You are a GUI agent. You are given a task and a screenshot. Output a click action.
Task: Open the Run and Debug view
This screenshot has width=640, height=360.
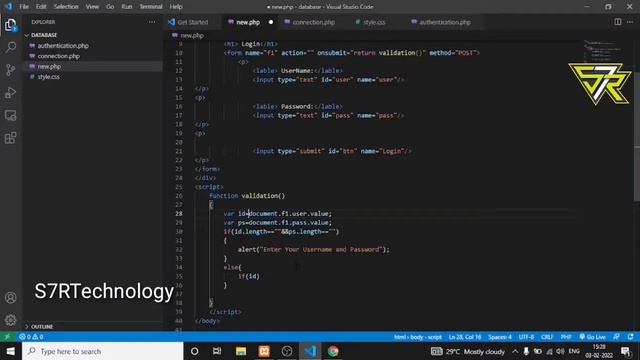click(11, 93)
